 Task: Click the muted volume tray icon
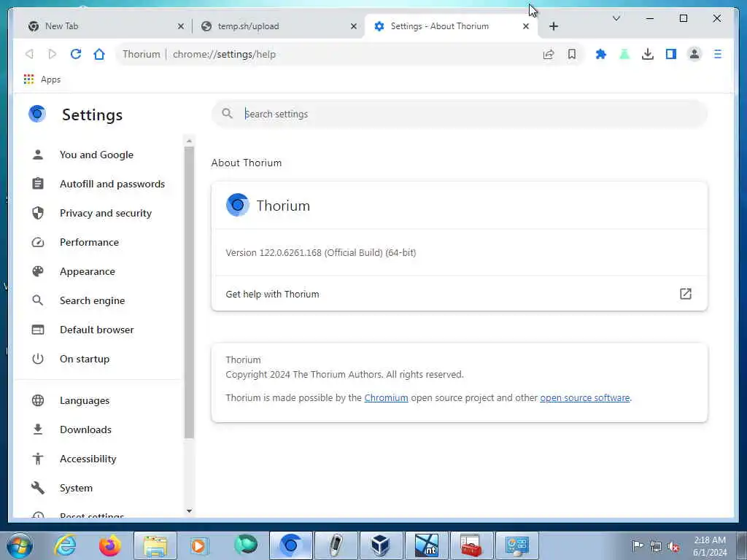point(673,547)
